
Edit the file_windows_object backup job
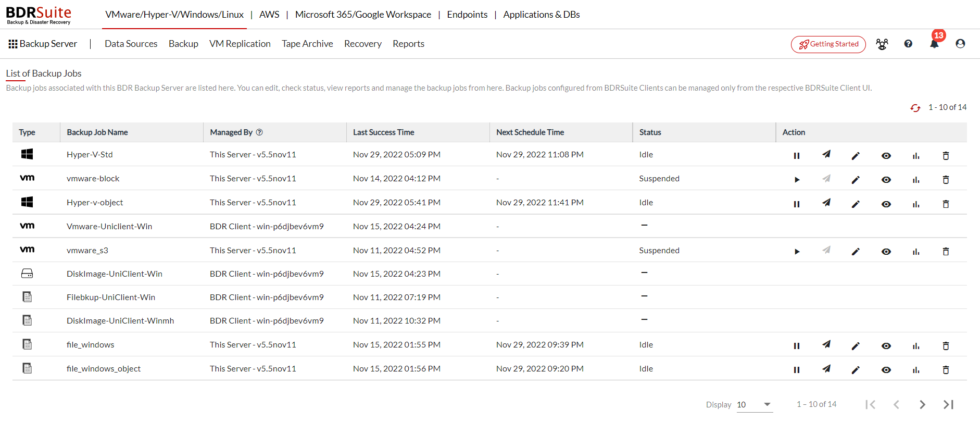(856, 370)
